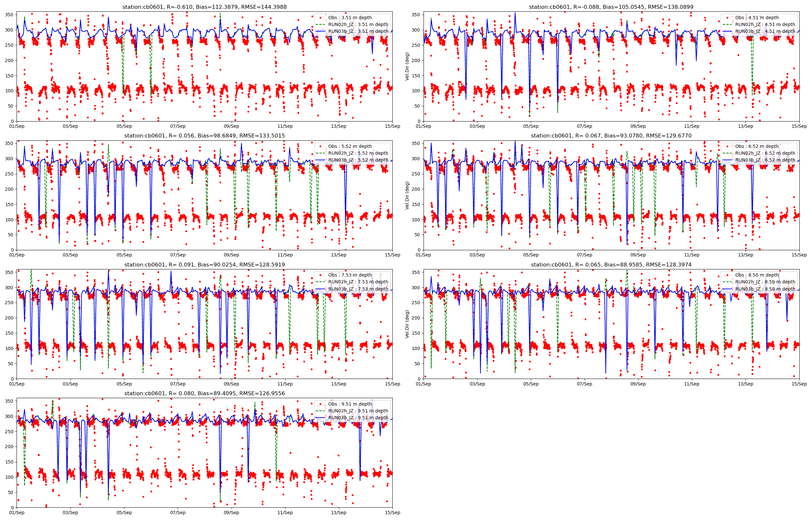Click the Vel.Dir (deg) label of 8.50 m plot

click(x=407, y=324)
